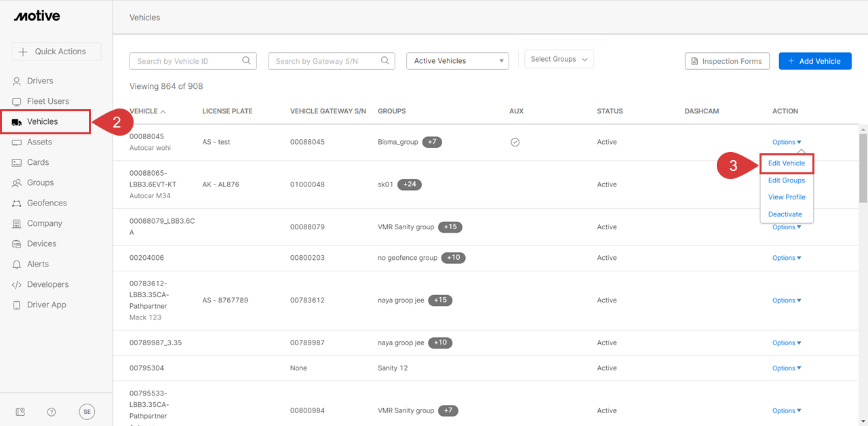
Task: Click the AUX checkmark icon for 00088045
Action: pos(515,142)
